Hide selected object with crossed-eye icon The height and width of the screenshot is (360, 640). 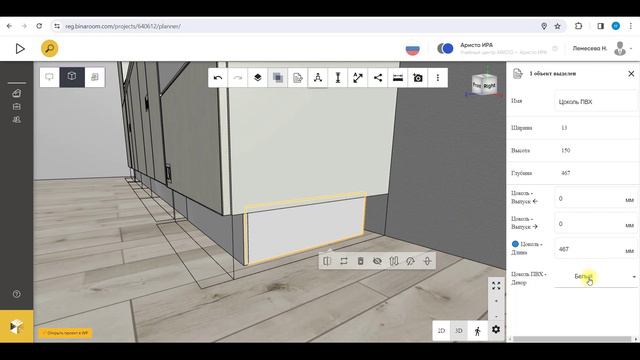pyautogui.click(x=377, y=261)
